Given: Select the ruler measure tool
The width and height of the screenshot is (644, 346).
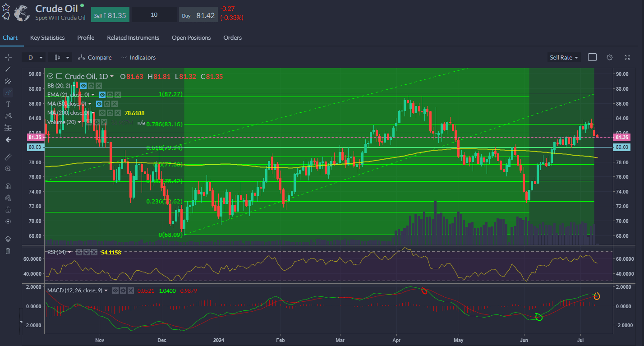Looking at the screenshot, I should click(x=8, y=157).
